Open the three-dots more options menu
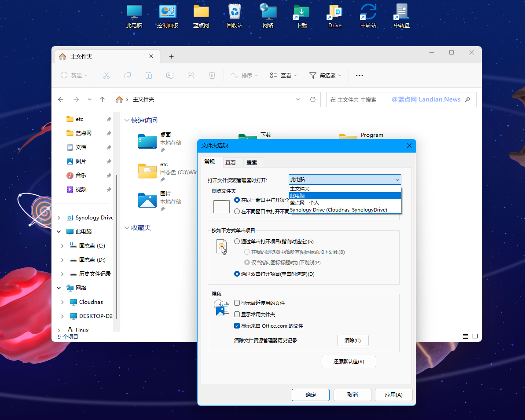This screenshot has width=525, height=420. tap(359, 76)
